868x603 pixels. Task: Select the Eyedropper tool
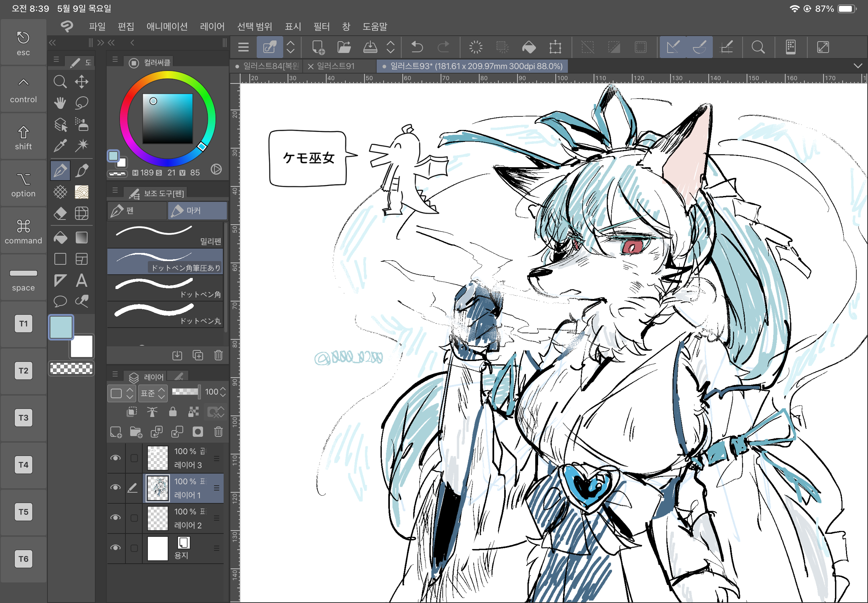tap(60, 146)
